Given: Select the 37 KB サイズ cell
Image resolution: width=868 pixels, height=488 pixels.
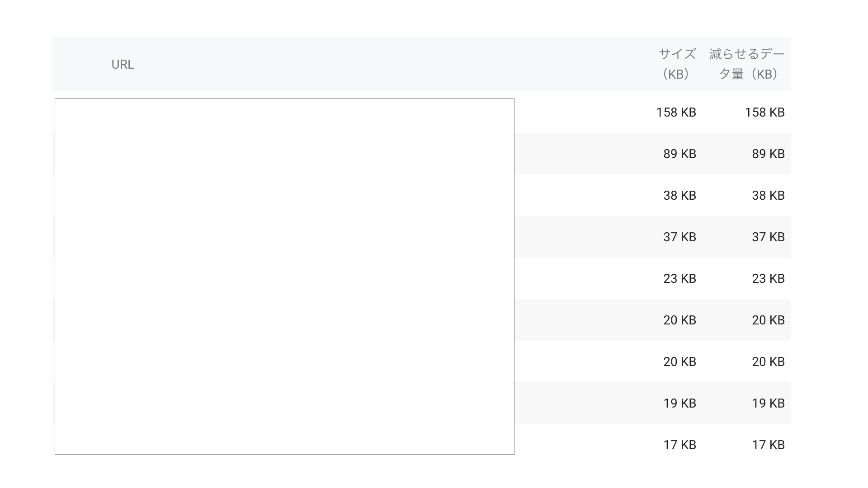Looking at the screenshot, I should click(679, 237).
